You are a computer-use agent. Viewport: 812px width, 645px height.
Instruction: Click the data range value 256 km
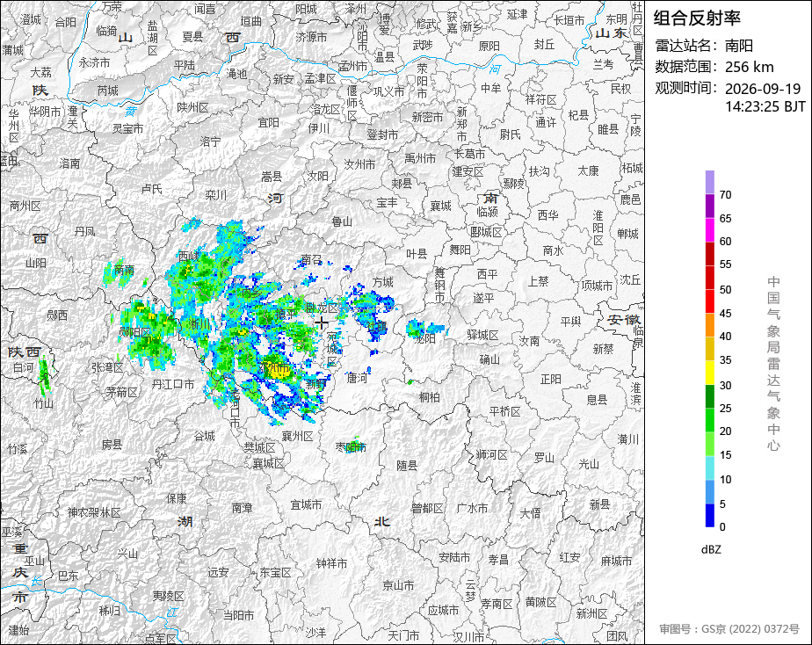[750, 68]
